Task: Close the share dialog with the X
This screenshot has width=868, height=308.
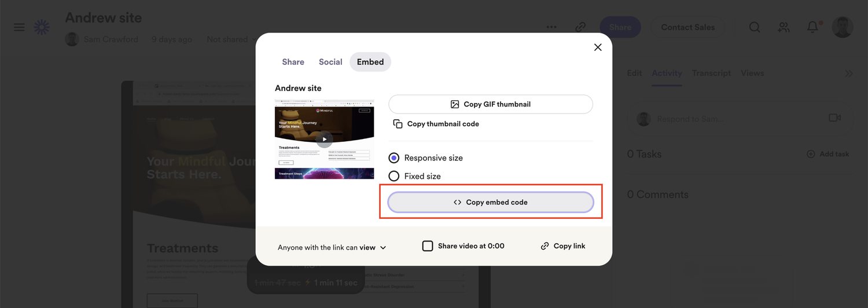Action: [598, 47]
